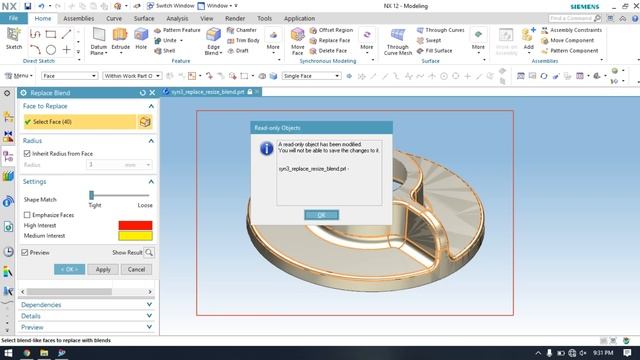Open the notification center in taskbar
This screenshot has width=640, height=360.
point(627,353)
